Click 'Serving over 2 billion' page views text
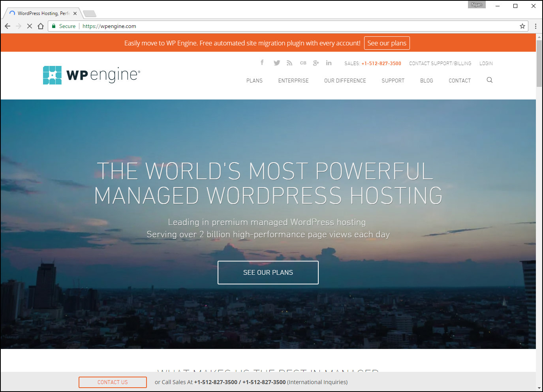This screenshot has width=543, height=392. pyautogui.click(x=268, y=234)
